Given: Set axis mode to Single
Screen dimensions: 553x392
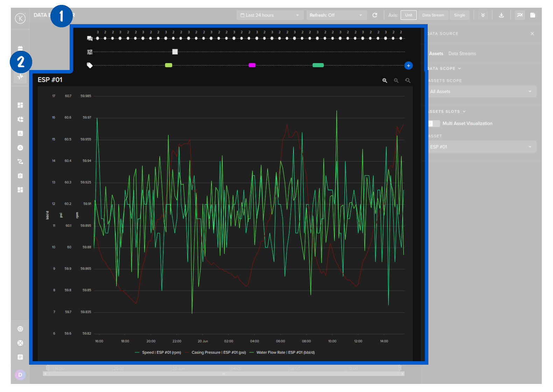Looking at the screenshot, I should 460,15.
